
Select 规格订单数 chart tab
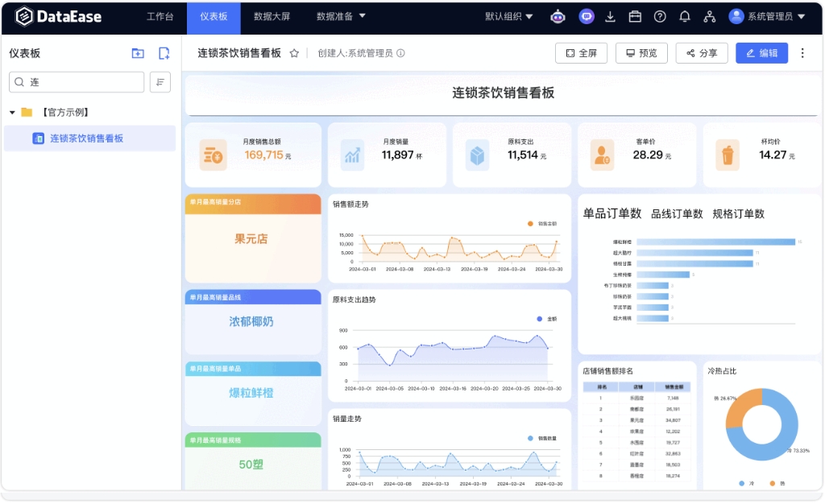[738, 214]
